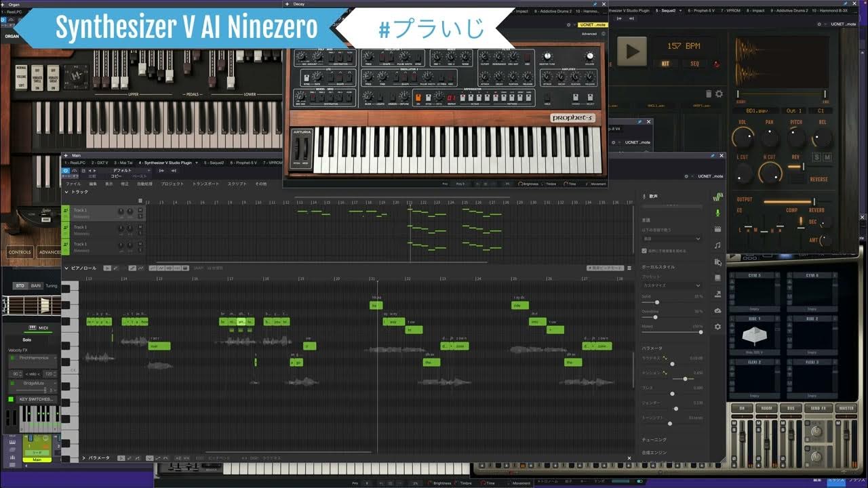Open the C1 note selector
The width and height of the screenshot is (868, 488).
point(821,110)
